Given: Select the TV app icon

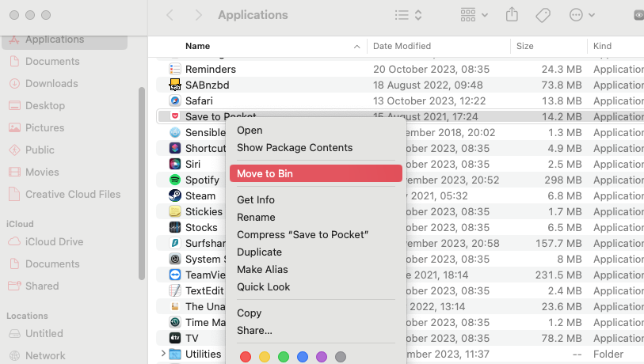Looking at the screenshot, I should 175,338.
